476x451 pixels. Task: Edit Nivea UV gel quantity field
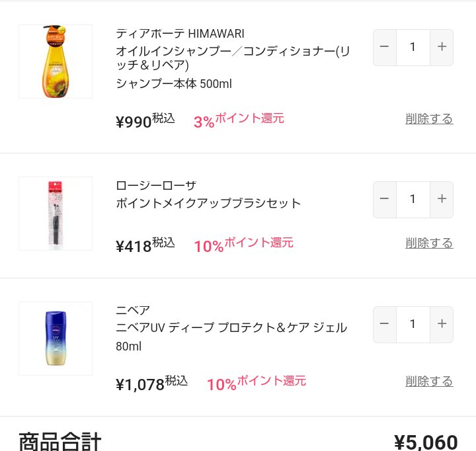tap(413, 324)
